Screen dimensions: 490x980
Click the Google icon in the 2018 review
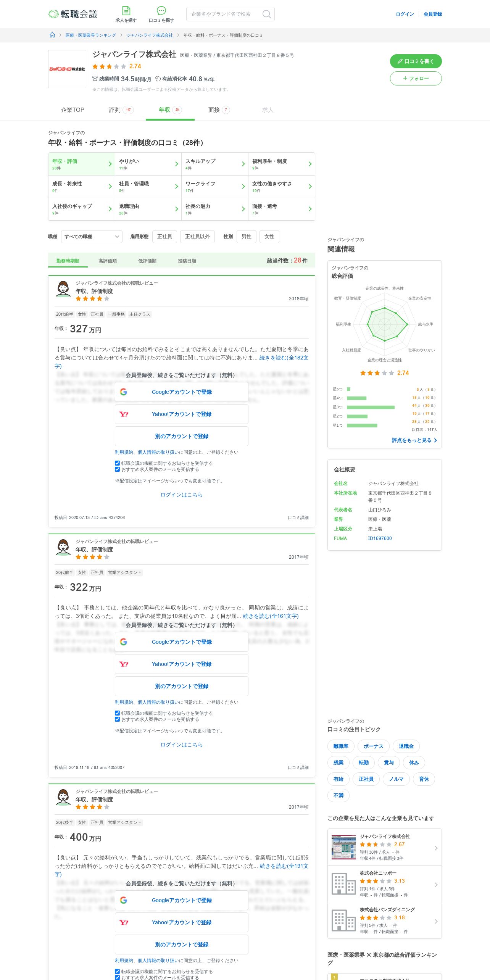click(x=123, y=392)
